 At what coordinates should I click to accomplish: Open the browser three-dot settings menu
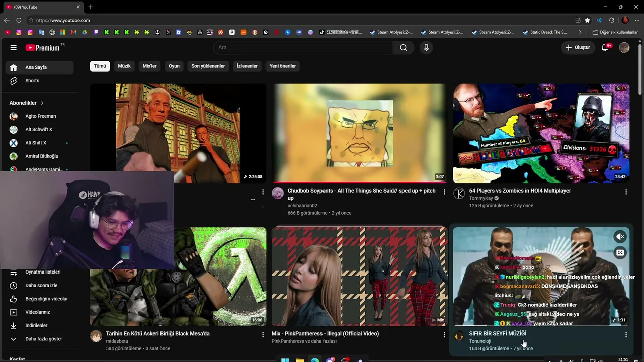point(637,20)
